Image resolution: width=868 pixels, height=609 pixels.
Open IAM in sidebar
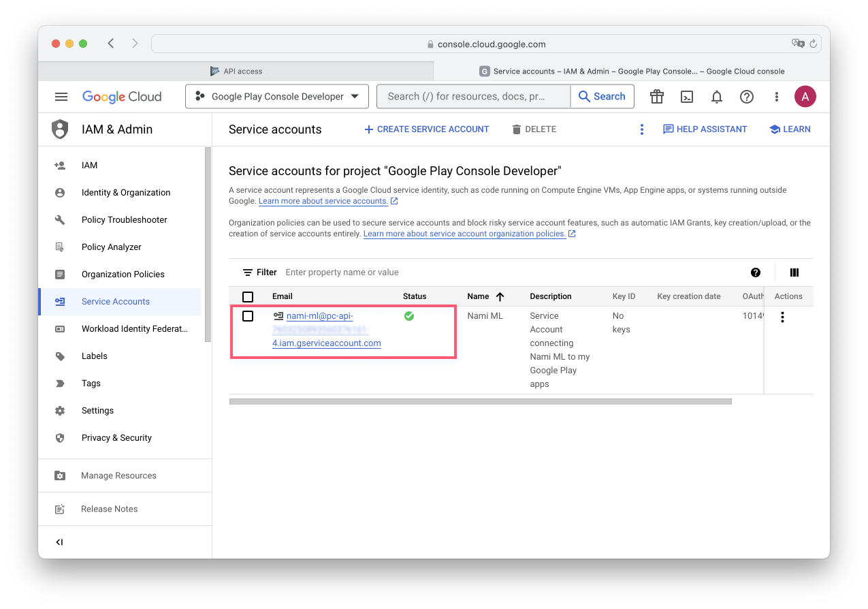[120, 166]
